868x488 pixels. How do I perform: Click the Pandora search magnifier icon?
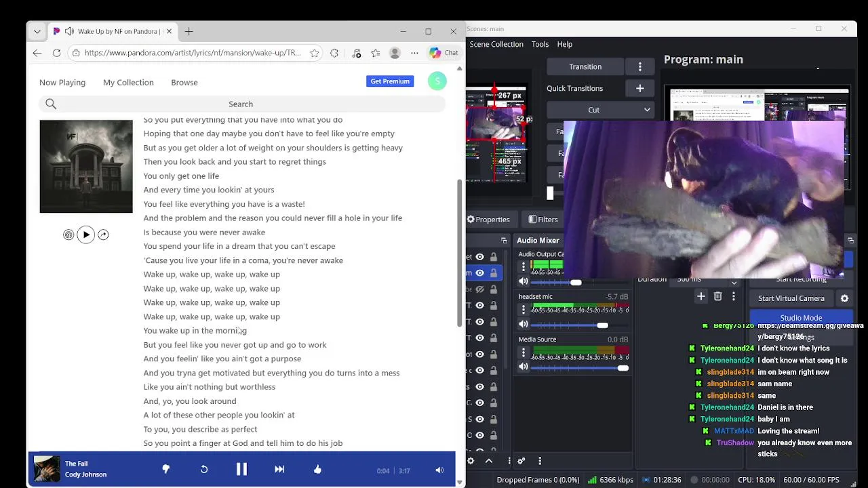(x=51, y=104)
